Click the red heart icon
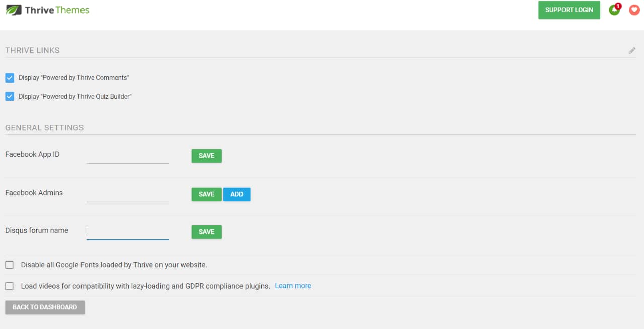The height and width of the screenshot is (329, 644). [634, 10]
